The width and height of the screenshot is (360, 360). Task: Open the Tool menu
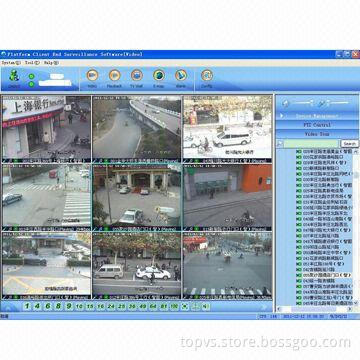(32, 62)
